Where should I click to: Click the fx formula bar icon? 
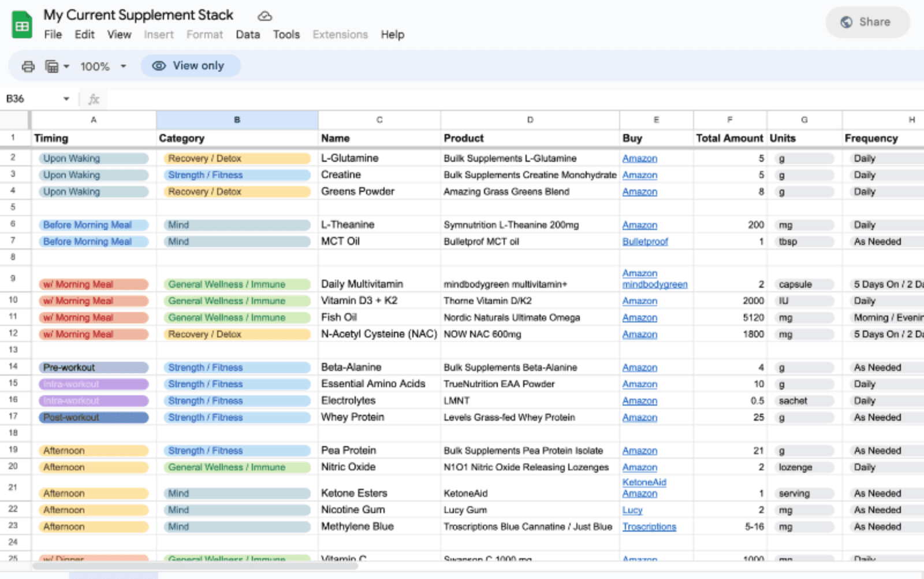click(x=94, y=99)
